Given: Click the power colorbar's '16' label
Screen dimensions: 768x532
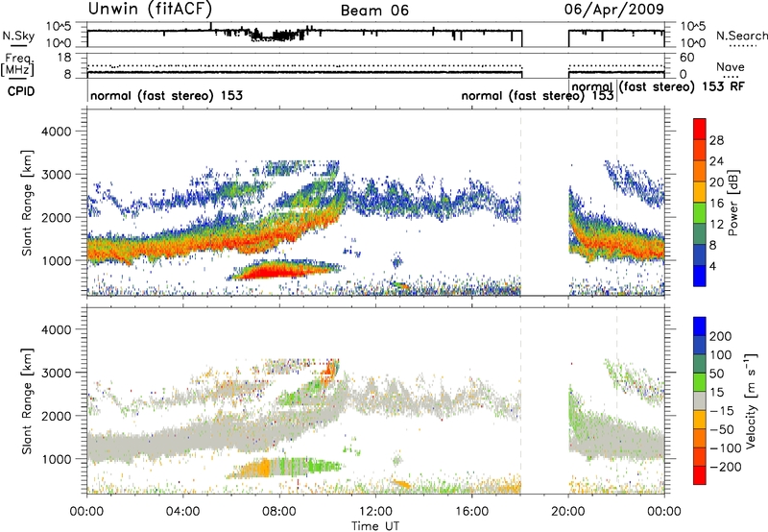Looking at the screenshot, I should (716, 204).
